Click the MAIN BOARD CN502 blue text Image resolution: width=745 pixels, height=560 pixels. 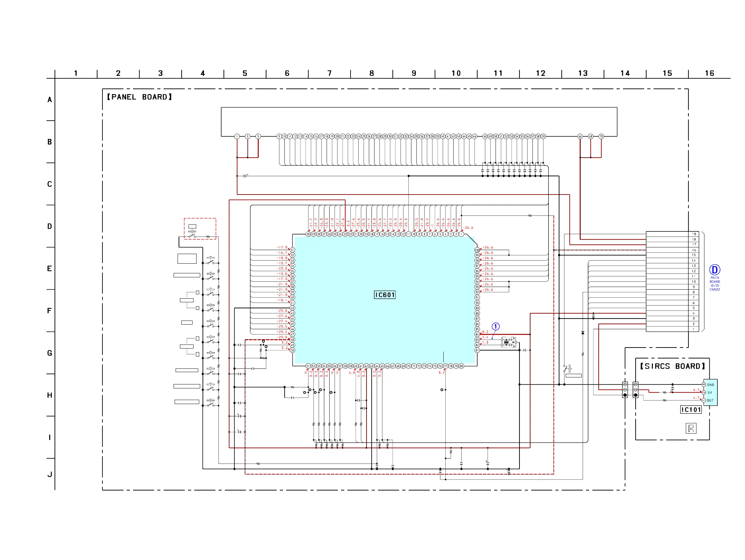[715, 284]
